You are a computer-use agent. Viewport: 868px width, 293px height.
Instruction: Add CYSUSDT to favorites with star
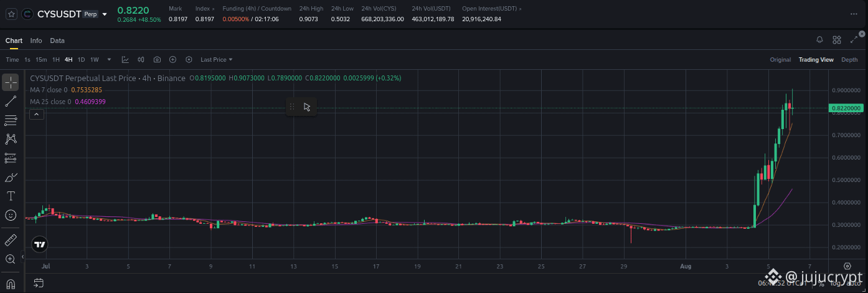point(11,14)
